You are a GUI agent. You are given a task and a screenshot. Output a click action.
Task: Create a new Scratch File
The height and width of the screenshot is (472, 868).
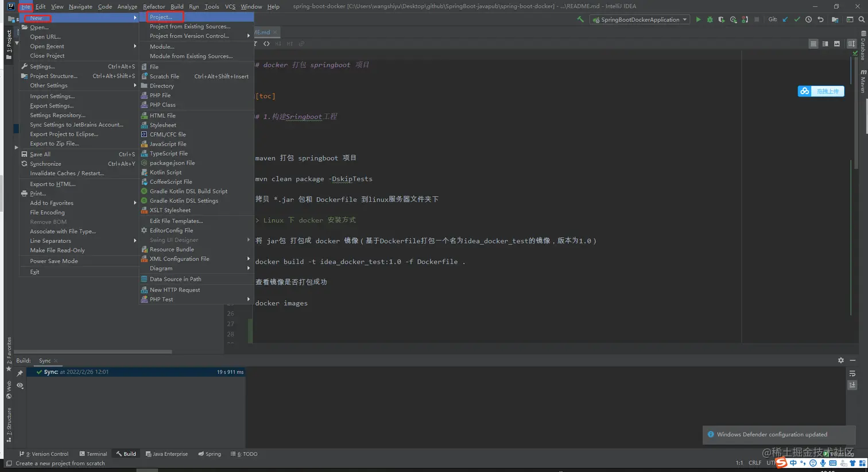click(x=196, y=76)
